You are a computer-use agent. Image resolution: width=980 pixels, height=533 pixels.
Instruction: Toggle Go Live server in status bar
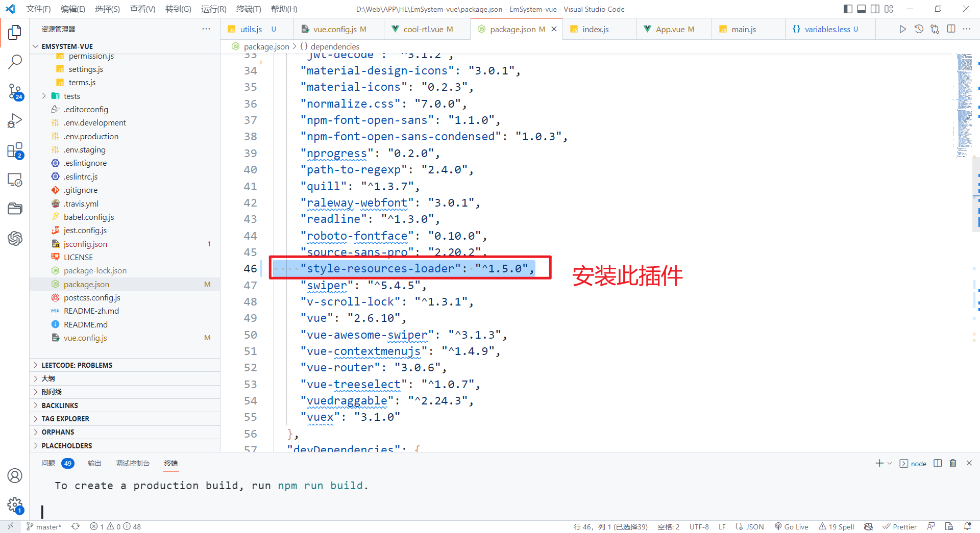(792, 526)
